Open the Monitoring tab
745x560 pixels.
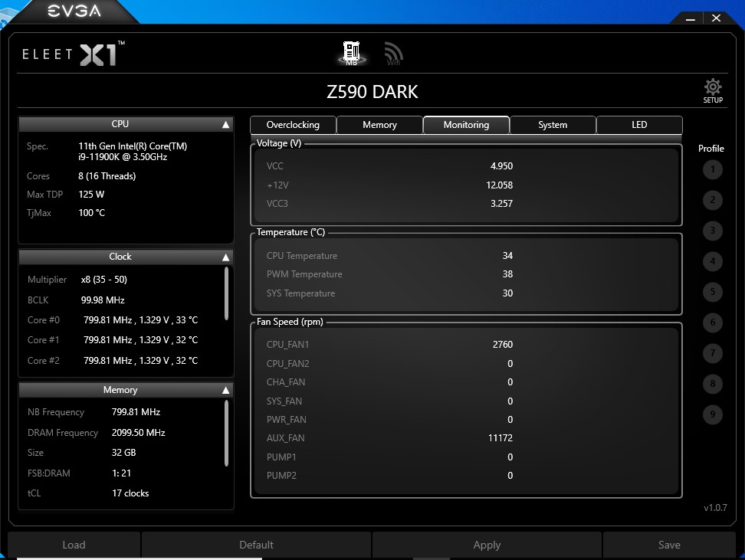466,125
